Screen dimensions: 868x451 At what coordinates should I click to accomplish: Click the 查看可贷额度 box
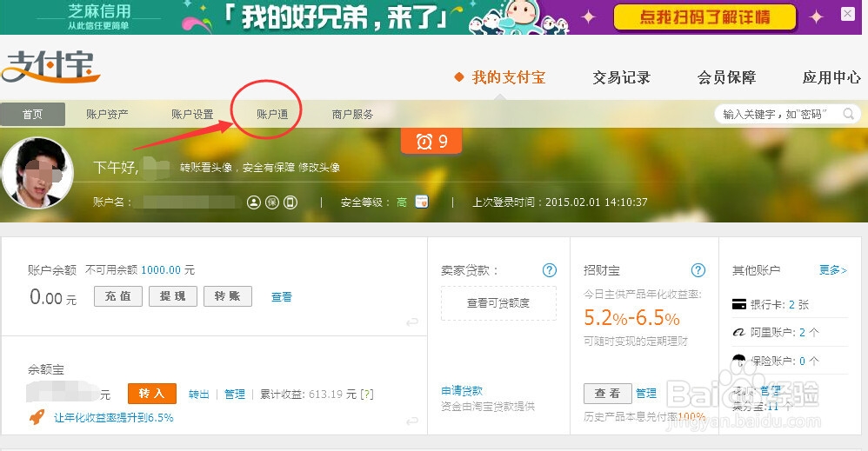498,303
